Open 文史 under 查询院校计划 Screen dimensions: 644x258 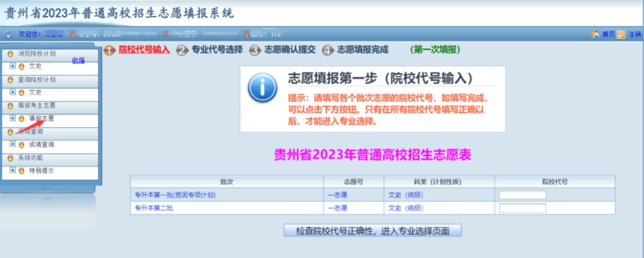click(x=35, y=93)
